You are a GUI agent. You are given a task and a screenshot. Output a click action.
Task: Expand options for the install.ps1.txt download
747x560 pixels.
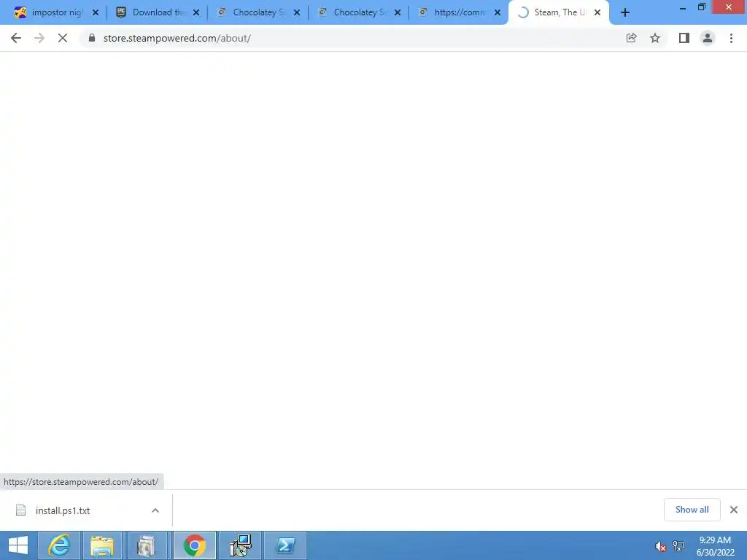click(x=155, y=510)
